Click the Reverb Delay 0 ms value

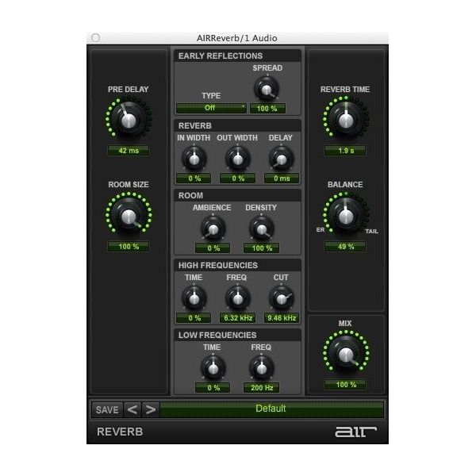pos(282,178)
